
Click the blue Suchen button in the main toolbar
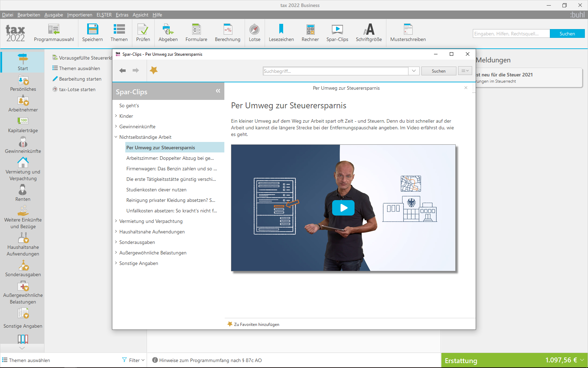coord(567,34)
